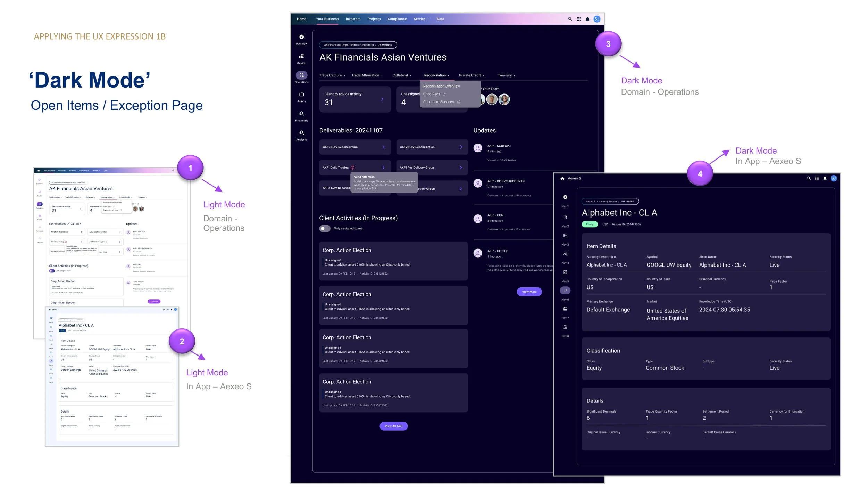Open the Assets sidebar icon

301,96
